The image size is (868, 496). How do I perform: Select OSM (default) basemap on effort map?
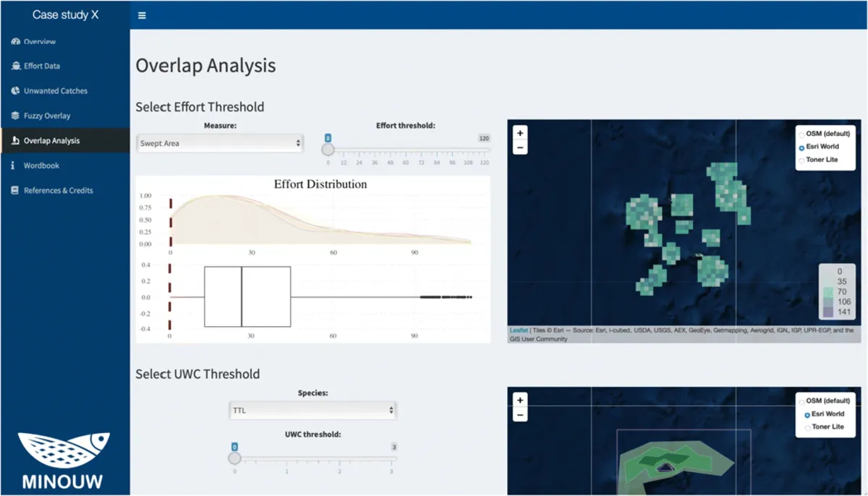(801, 134)
